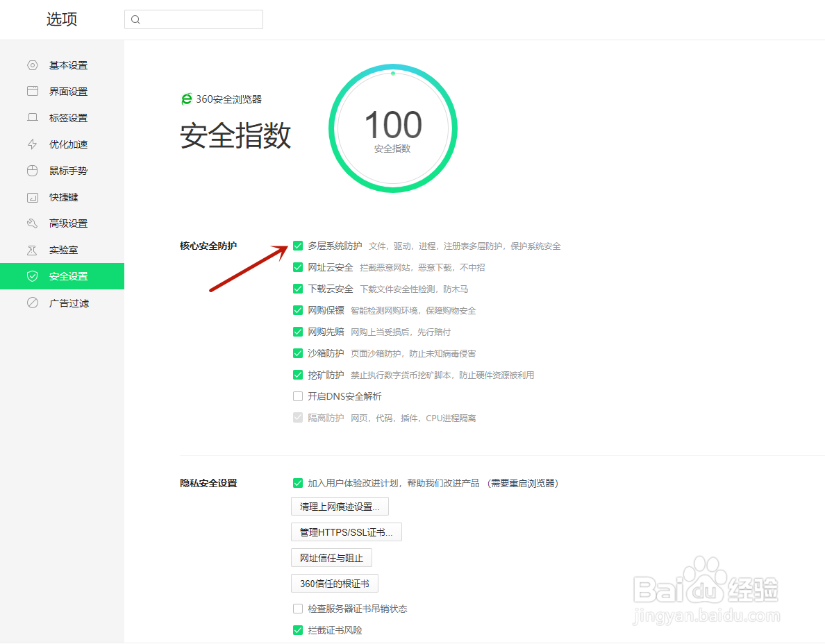Toggle off 挖矿防护 mining protection
This screenshot has height=644, width=825.
tap(298, 375)
